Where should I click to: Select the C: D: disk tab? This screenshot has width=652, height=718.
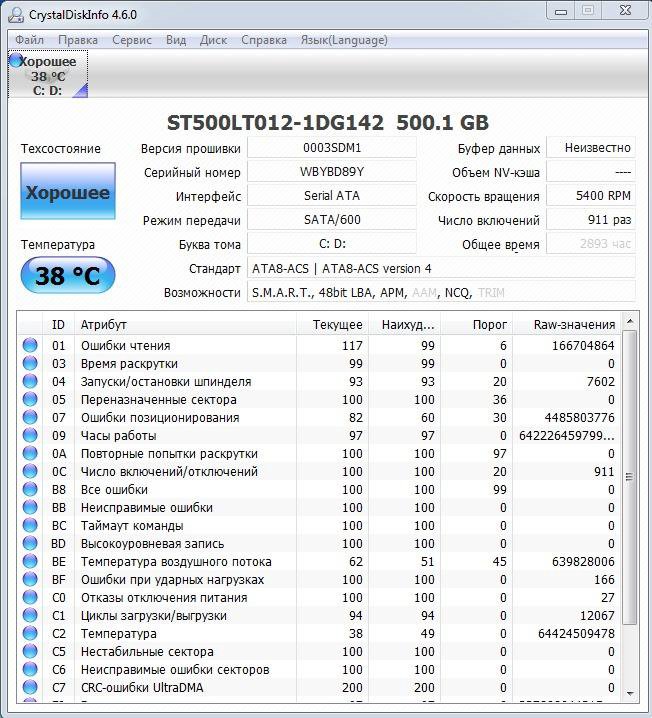[x=48, y=76]
